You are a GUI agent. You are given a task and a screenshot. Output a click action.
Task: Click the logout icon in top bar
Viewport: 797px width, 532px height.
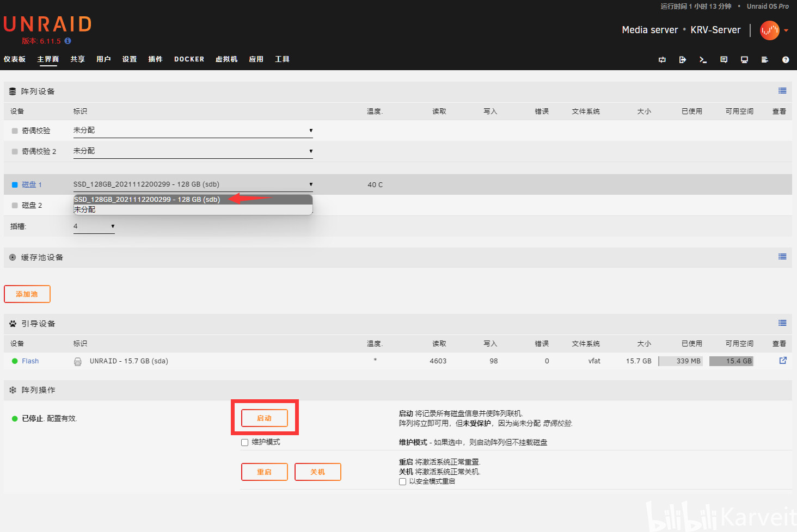(683, 60)
